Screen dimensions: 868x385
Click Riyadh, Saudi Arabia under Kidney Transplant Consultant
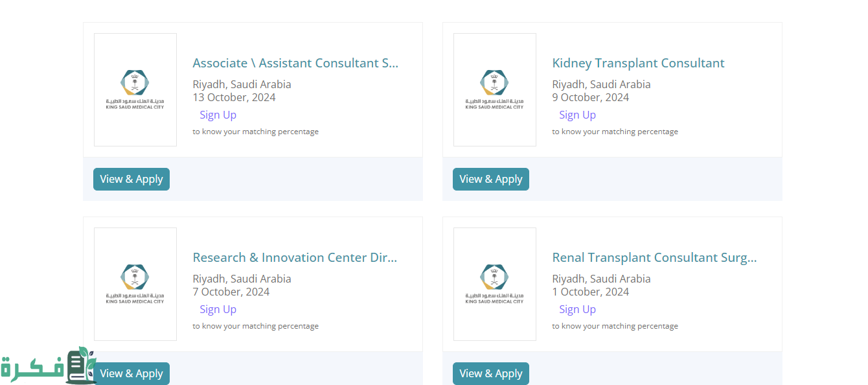click(x=601, y=84)
